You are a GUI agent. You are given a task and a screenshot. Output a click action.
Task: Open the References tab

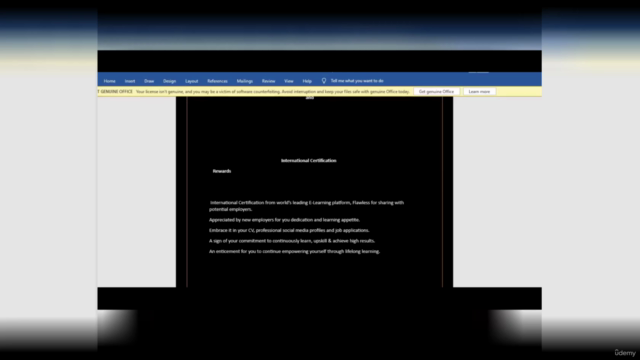point(217,81)
